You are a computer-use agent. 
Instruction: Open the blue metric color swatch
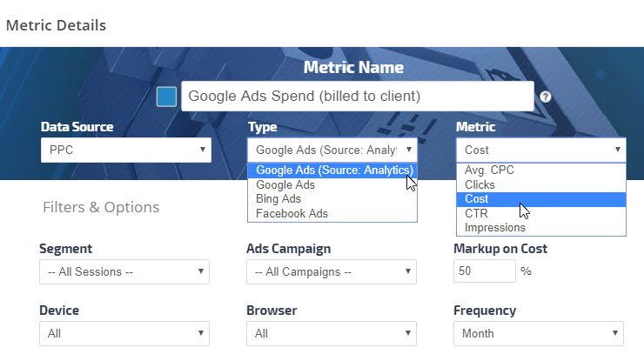166,97
